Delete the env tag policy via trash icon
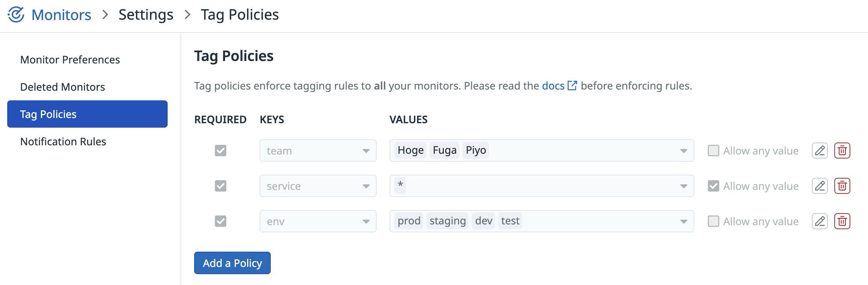868x285 pixels. tap(842, 221)
